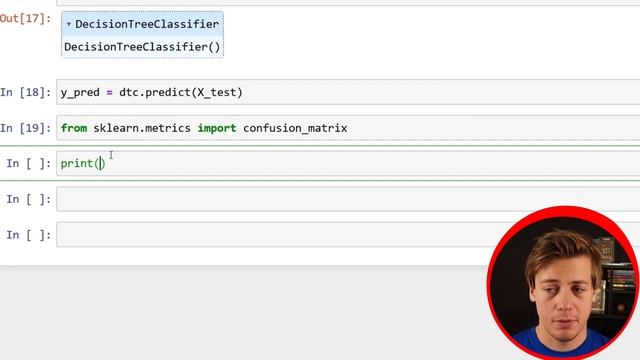Viewport: 640px width, 360px height.
Task: Select the first empty cell below print()
Action: point(348,199)
